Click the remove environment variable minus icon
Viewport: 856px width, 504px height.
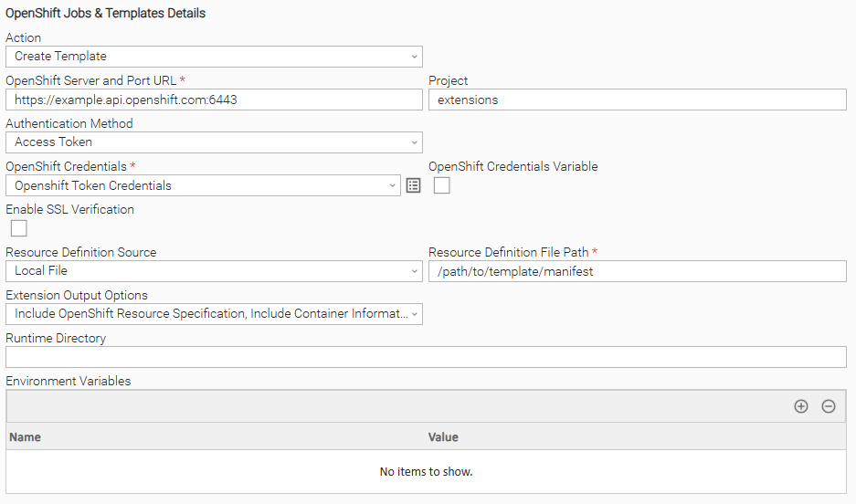tap(829, 406)
